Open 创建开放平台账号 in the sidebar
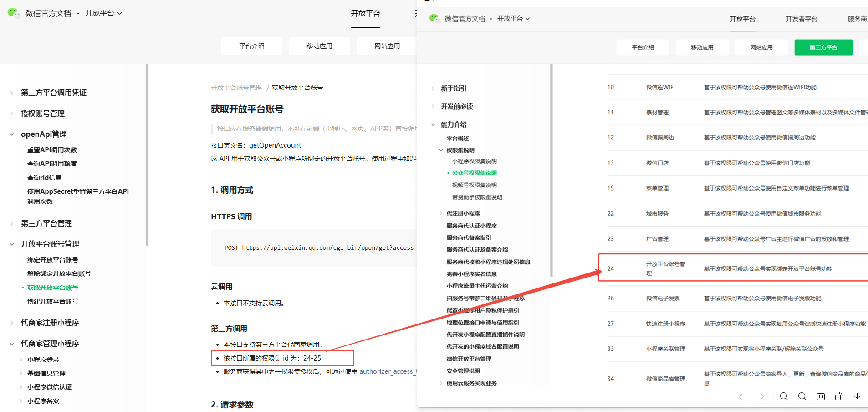 53,301
